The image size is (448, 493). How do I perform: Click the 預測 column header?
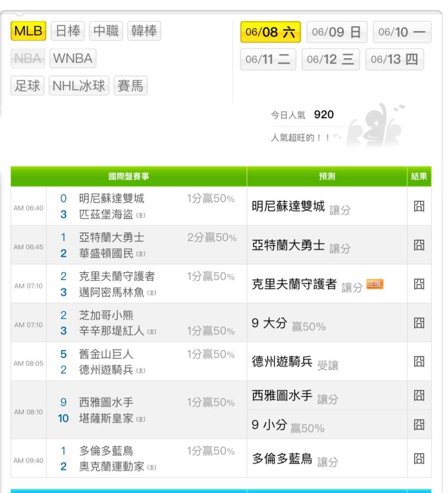pos(327,176)
